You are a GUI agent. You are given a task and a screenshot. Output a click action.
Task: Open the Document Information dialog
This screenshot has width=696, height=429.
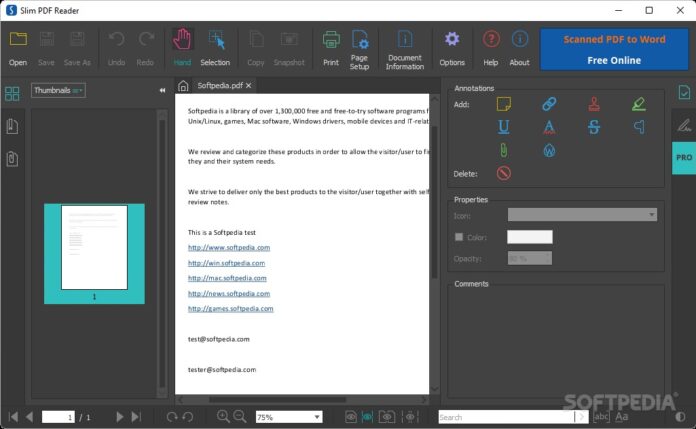[x=405, y=48]
